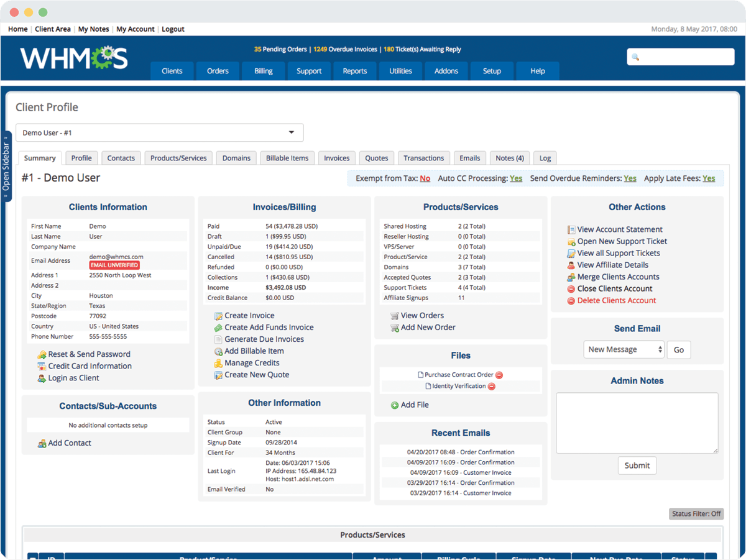Viewport: 746px width, 560px height.
Task: Toggle Send Overdue Reminders setting
Action: click(630, 179)
